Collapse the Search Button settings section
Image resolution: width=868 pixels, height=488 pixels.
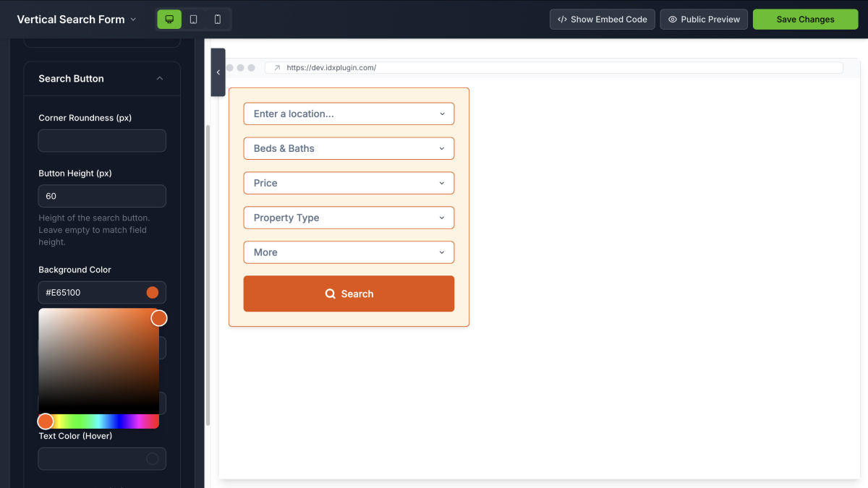159,78
